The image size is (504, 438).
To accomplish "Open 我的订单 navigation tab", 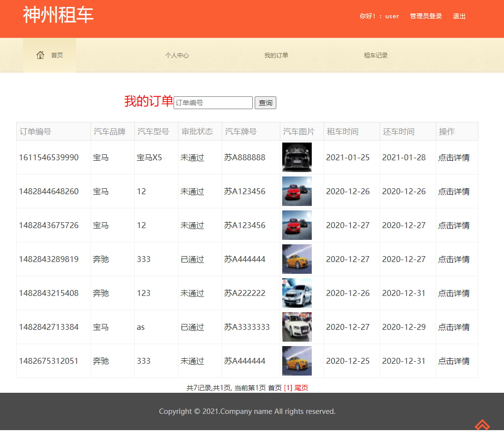I will point(276,56).
